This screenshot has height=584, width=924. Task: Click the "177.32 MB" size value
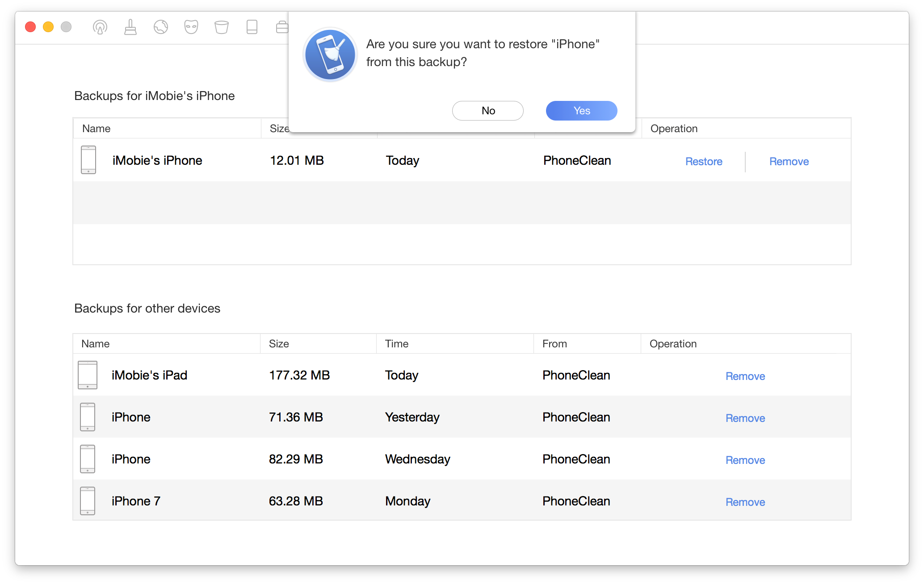pos(299,375)
